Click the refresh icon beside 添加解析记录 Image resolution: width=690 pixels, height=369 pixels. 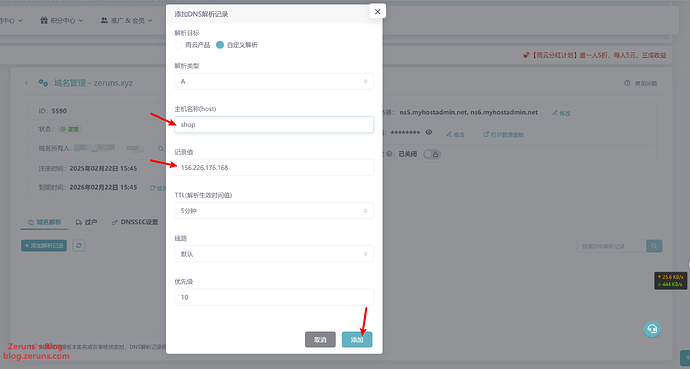pos(79,245)
